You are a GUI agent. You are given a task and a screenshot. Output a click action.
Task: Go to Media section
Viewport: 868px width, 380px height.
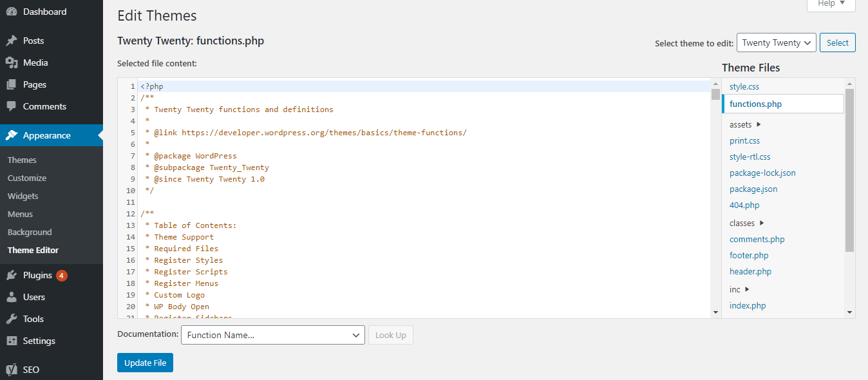click(52, 62)
